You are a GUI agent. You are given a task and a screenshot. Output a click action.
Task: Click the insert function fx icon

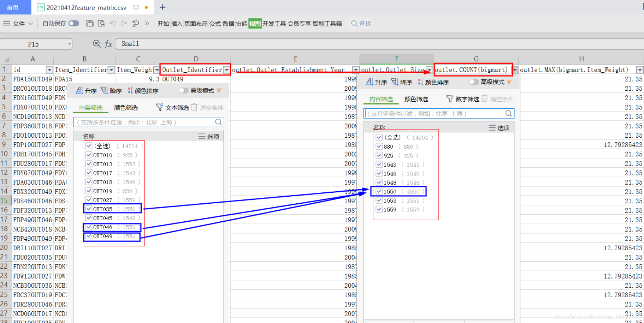click(108, 44)
